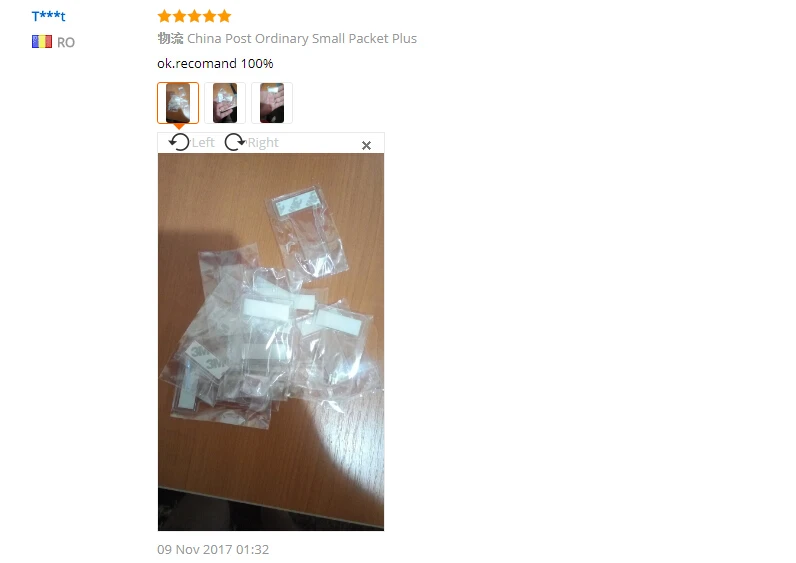Viewport: 796px width, 563px height.
Task: Click the fifth orange rating star
Action: [x=224, y=16]
